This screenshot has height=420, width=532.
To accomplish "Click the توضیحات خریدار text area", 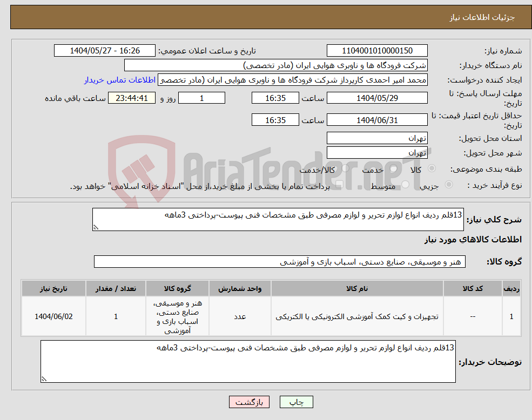I will pos(248,362).
